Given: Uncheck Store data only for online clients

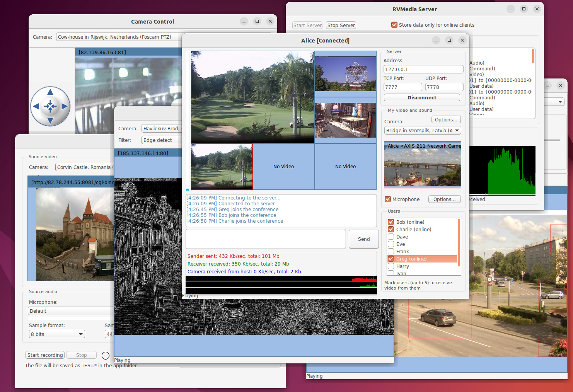Looking at the screenshot, I should [394, 25].
